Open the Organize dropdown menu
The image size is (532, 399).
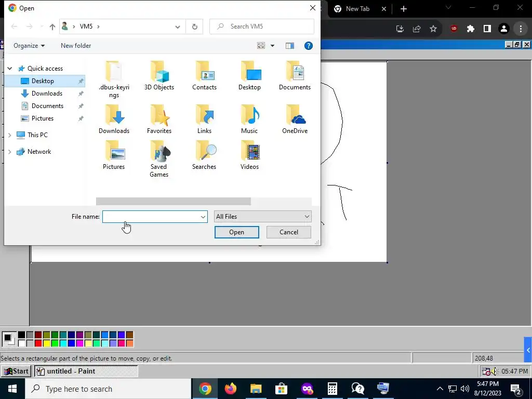click(29, 46)
